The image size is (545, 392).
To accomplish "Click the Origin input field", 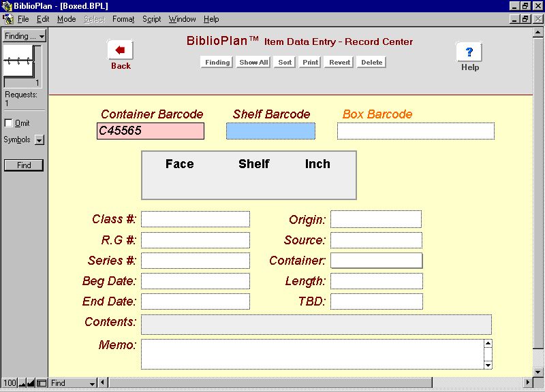I will click(x=376, y=219).
